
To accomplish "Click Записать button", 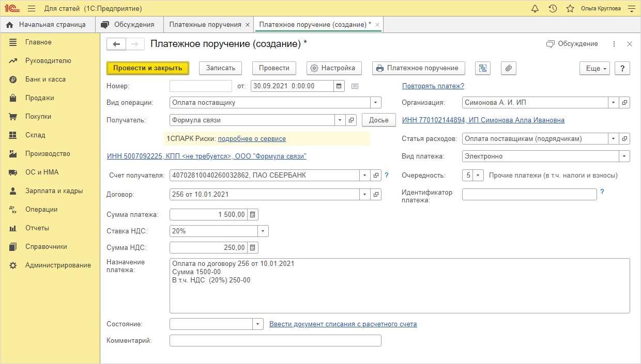I will [221, 68].
